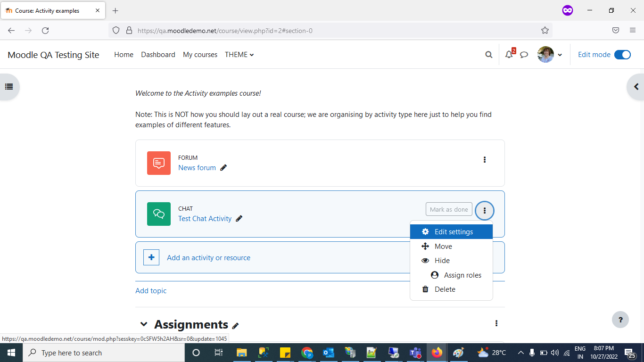644x362 pixels.
Task: Open Microsoft Teams from the taskbar
Action: [x=415, y=353]
